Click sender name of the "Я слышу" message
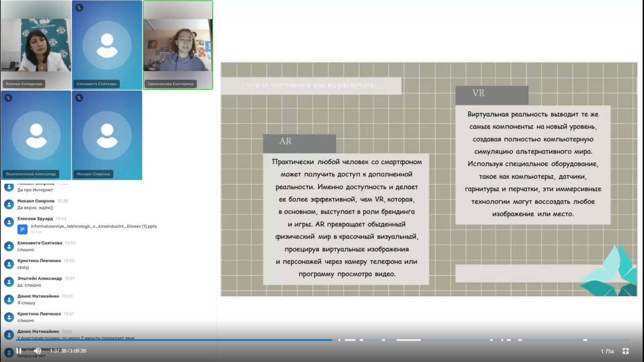 [x=38, y=296]
